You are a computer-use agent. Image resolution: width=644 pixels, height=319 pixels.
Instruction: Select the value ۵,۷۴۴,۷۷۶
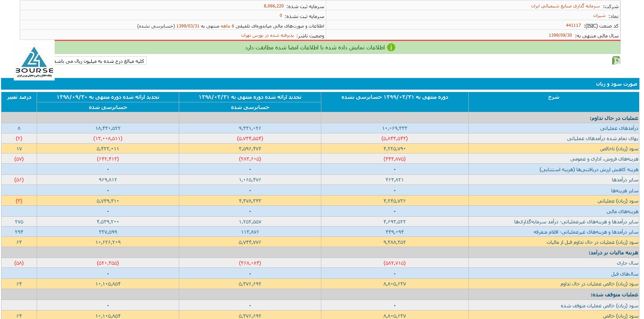[x=250, y=242]
